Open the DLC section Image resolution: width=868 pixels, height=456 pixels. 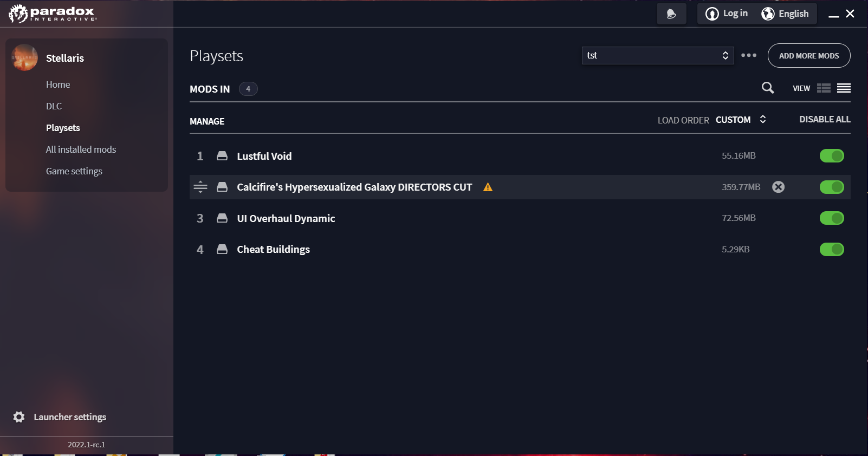click(54, 106)
